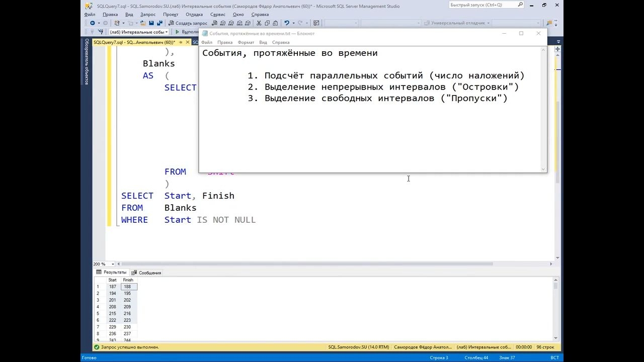Open the Запрос menu in SSMS

click(x=148, y=15)
